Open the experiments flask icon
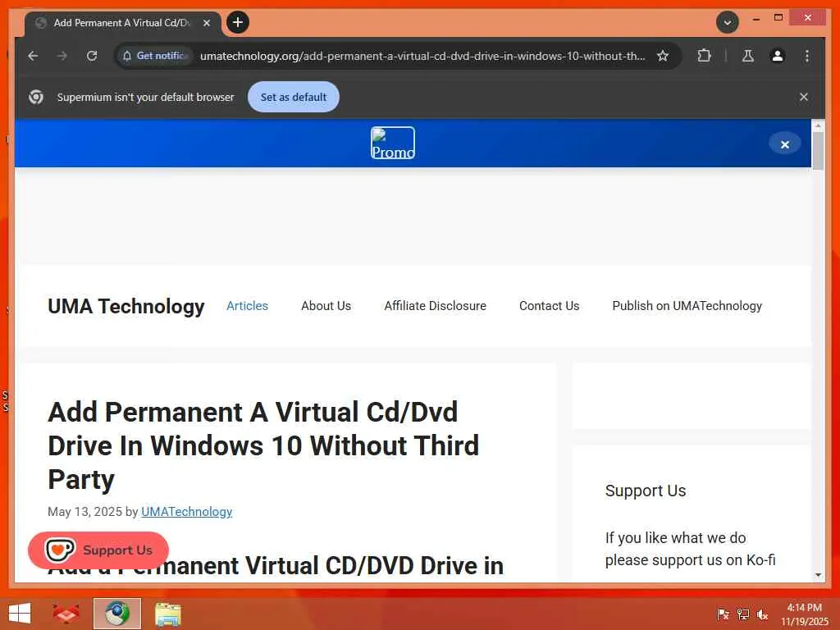The width and height of the screenshot is (840, 630). click(x=748, y=56)
